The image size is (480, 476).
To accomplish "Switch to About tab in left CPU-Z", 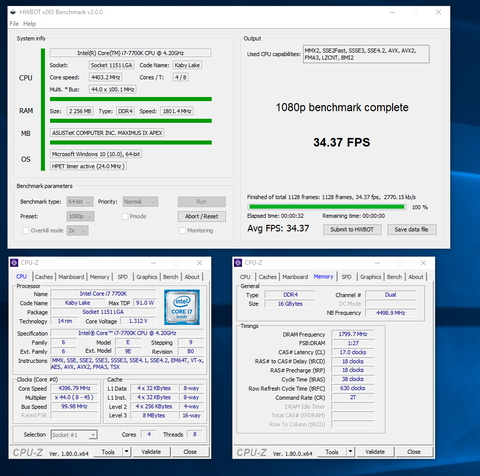I will coord(192,277).
